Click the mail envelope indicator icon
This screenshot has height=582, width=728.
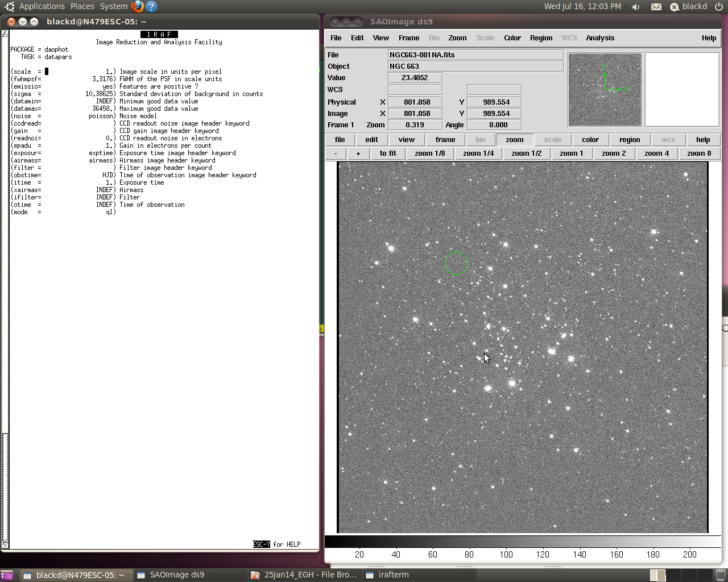[656, 7]
